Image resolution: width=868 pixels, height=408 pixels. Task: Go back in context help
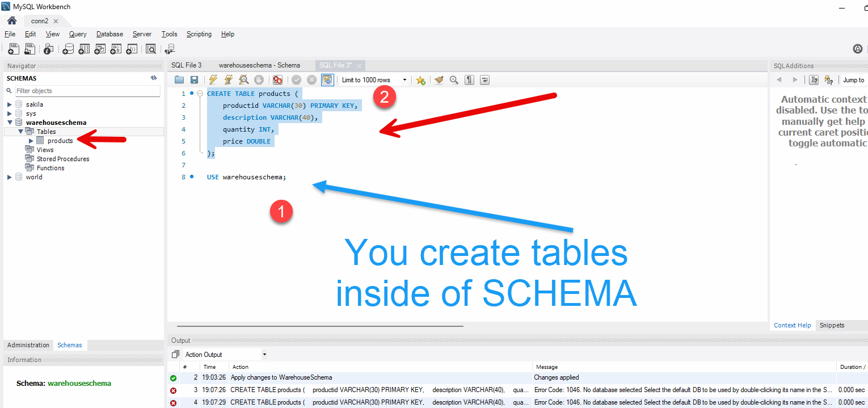tap(779, 80)
